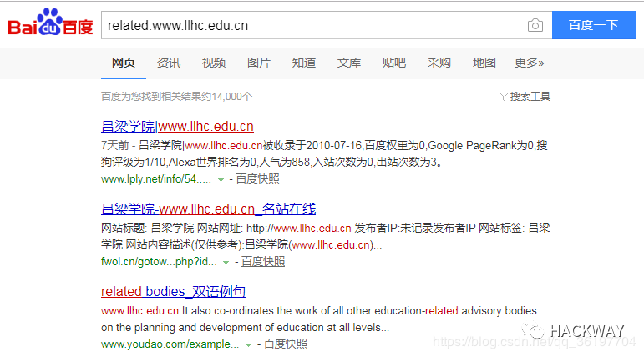Open 百度快照 for fwol.cn result

[263, 262]
